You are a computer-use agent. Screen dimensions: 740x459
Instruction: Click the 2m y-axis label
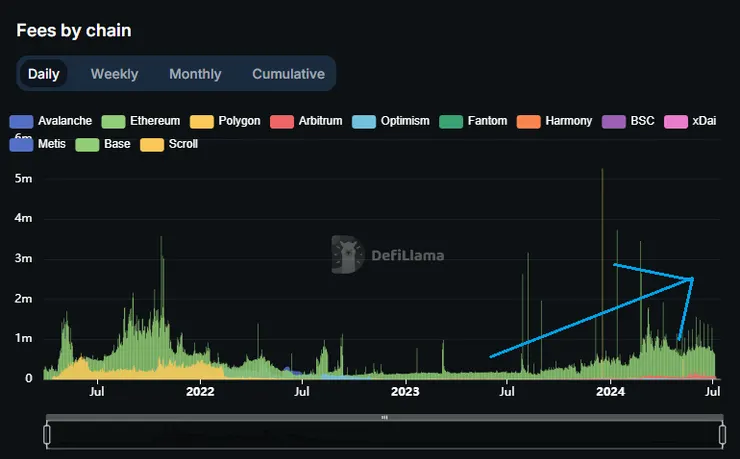point(24,298)
